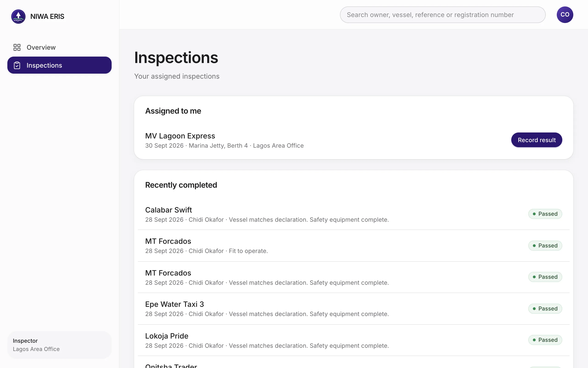Click the Passed badge for Lokoja Pride
The image size is (588, 368).
[x=545, y=340]
